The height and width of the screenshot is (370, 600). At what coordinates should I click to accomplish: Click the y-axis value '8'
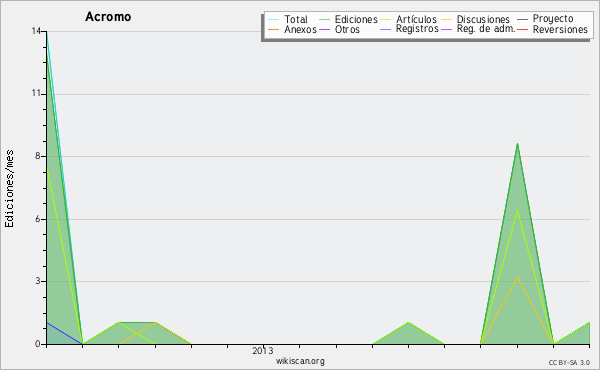pos(38,156)
